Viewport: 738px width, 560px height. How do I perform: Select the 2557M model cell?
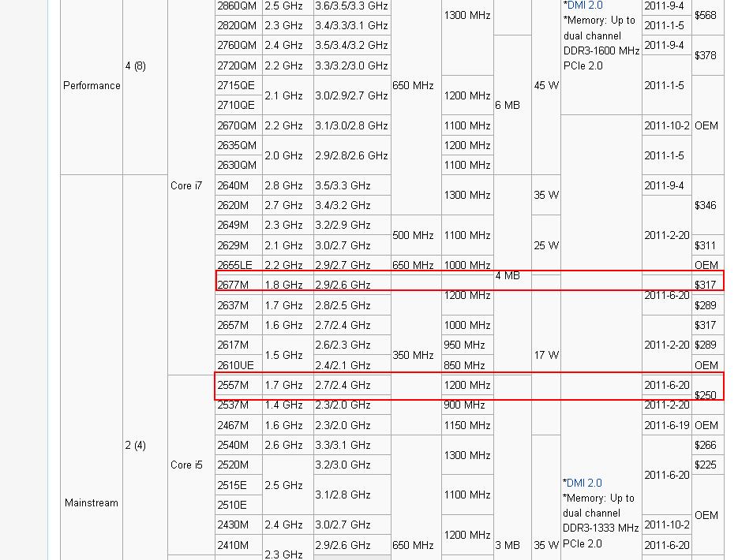pos(238,385)
